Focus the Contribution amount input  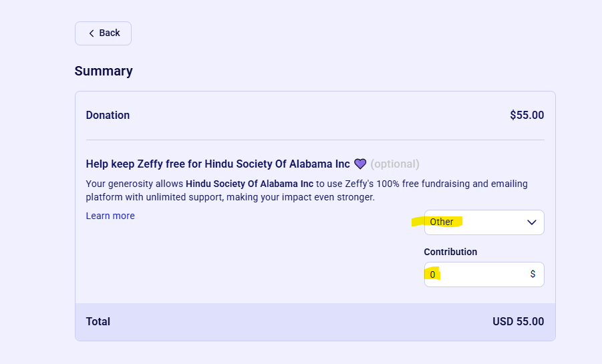(484, 275)
